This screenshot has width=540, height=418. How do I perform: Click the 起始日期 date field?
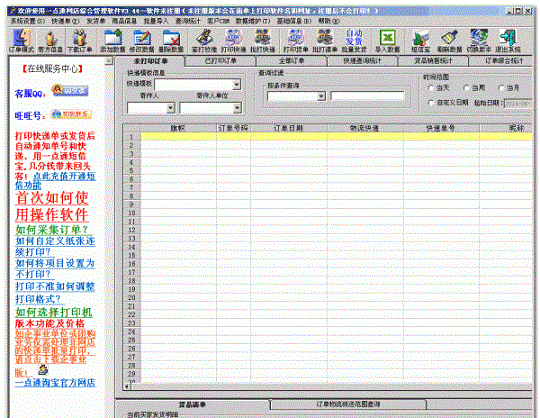pyautogui.click(x=518, y=103)
